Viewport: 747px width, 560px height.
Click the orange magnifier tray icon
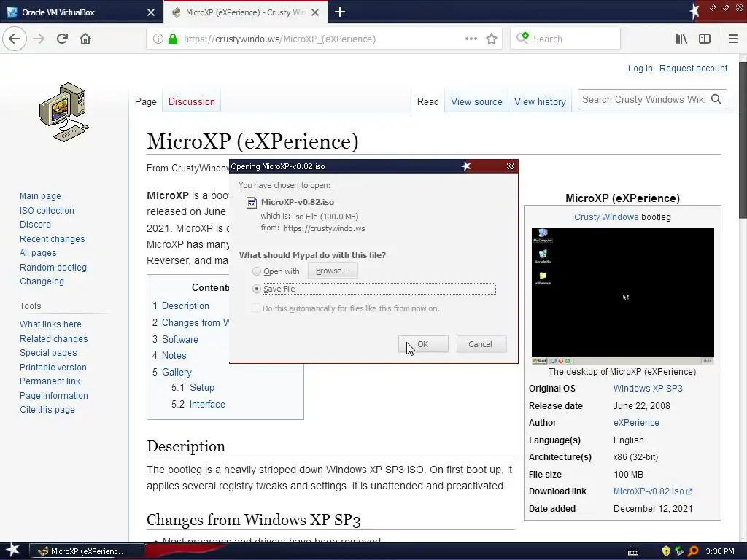(693, 551)
